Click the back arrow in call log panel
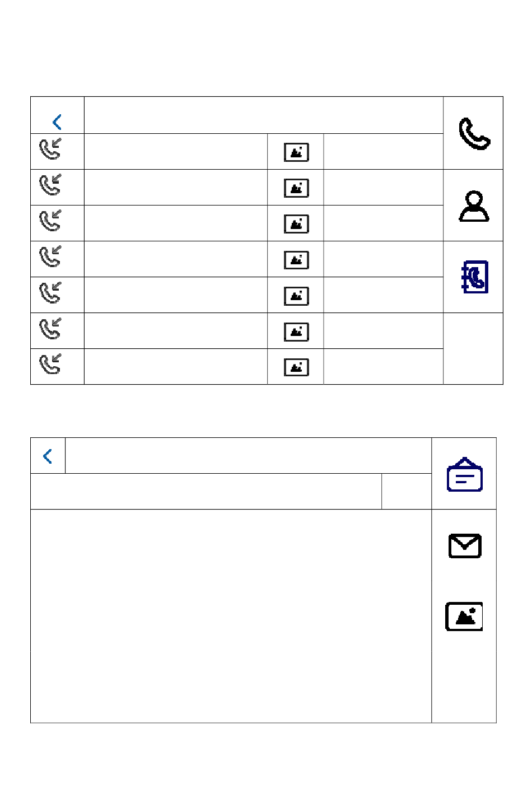Screen dimensions: 532x789 point(57,122)
